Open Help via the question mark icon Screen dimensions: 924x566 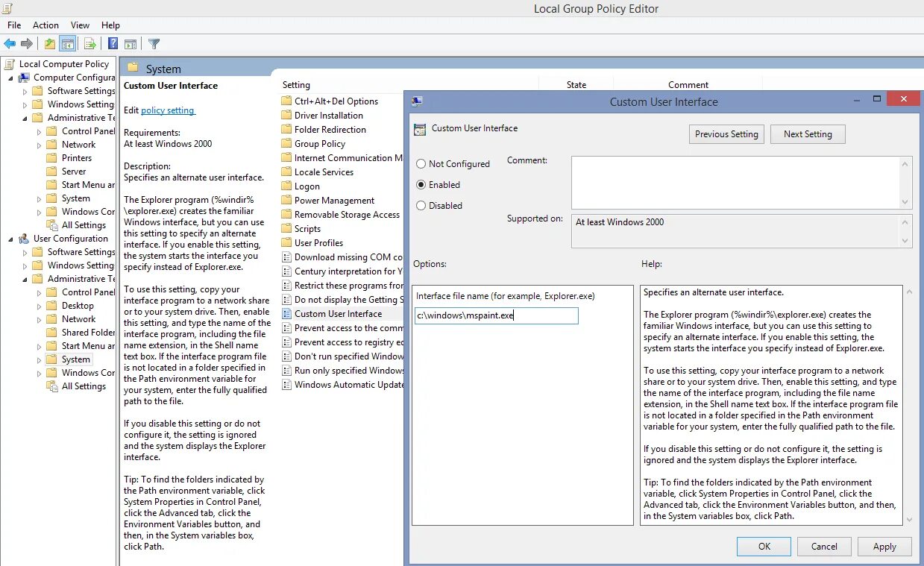click(x=113, y=44)
